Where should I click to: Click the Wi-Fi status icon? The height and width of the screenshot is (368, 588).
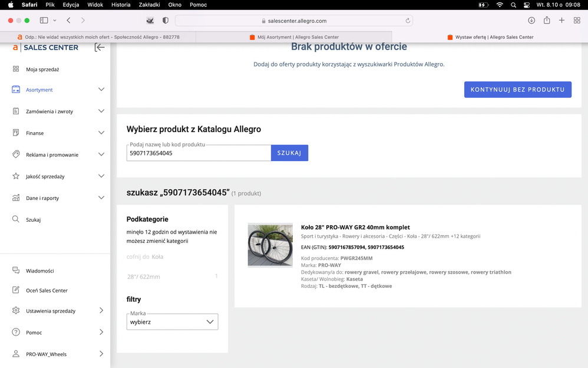[500, 5]
